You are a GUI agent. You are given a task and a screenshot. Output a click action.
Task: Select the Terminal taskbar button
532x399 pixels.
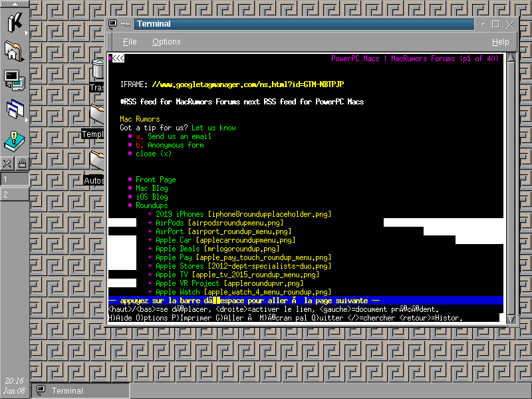pyautogui.click(x=80, y=391)
